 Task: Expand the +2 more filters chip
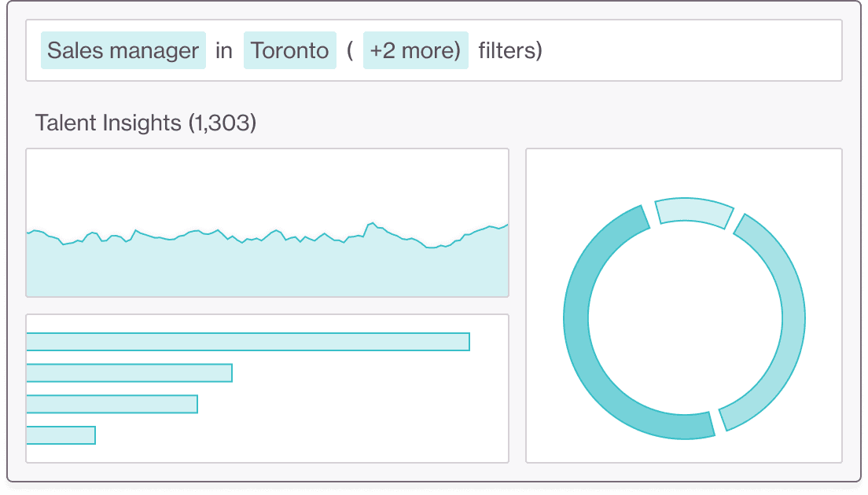pos(415,51)
